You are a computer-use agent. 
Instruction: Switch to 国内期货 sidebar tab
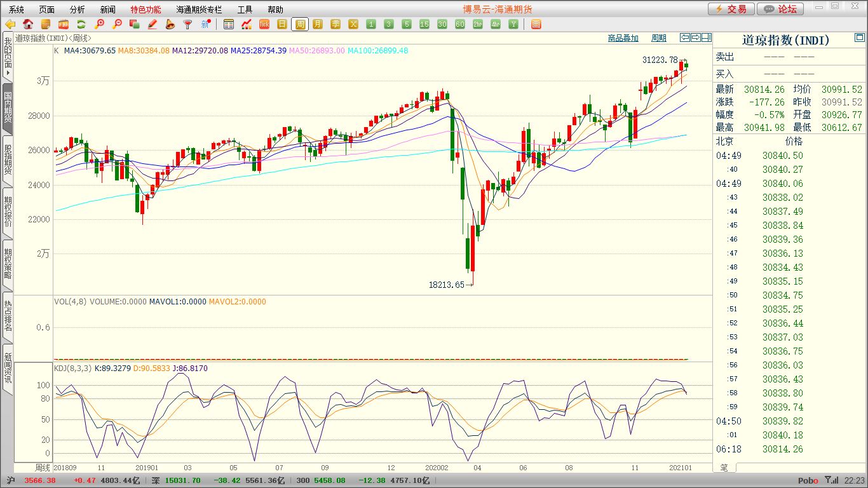[8, 107]
